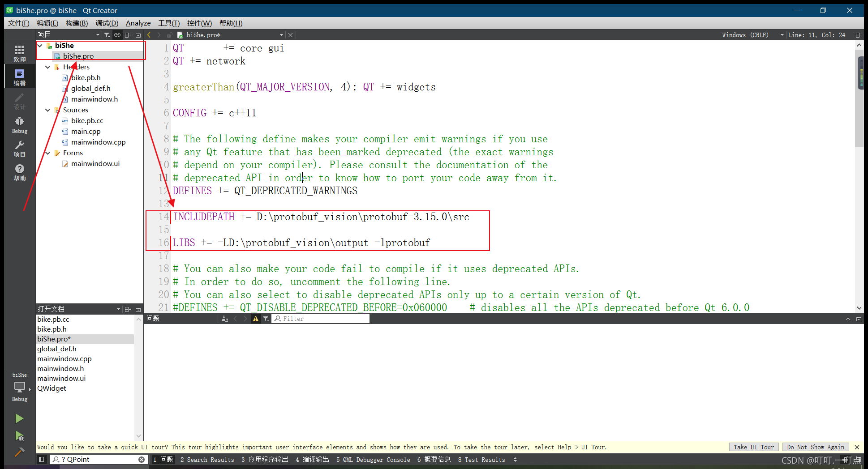This screenshot has width=868, height=469.
Task: Maximize the issues output pane
Action: point(848,319)
